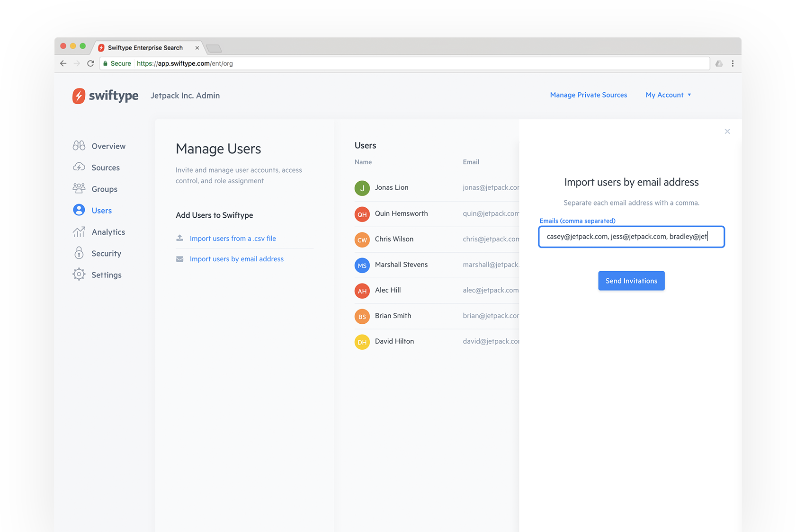Click the Jetpack Inc. Admin title
This screenshot has height=532, width=796.
tap(185, 96)
